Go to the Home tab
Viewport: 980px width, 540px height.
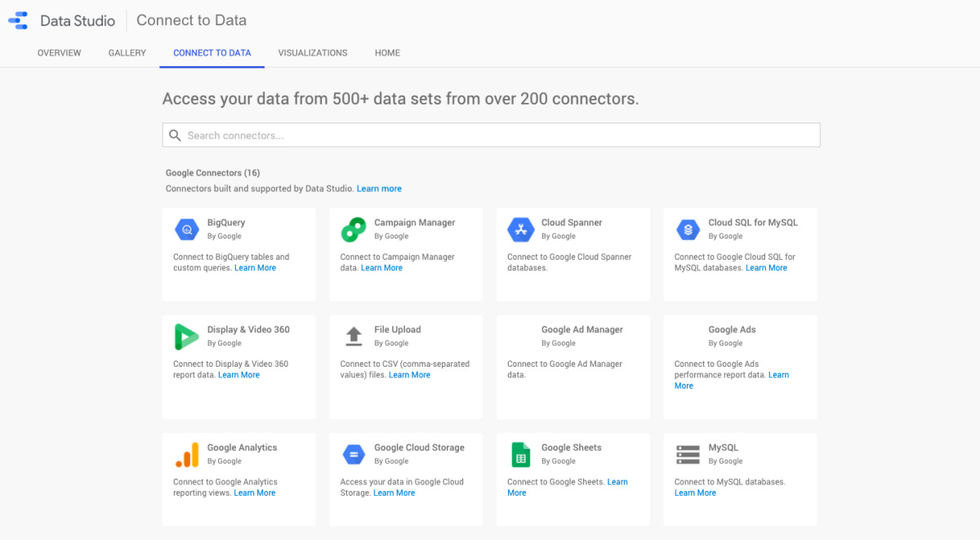point(388,53)
